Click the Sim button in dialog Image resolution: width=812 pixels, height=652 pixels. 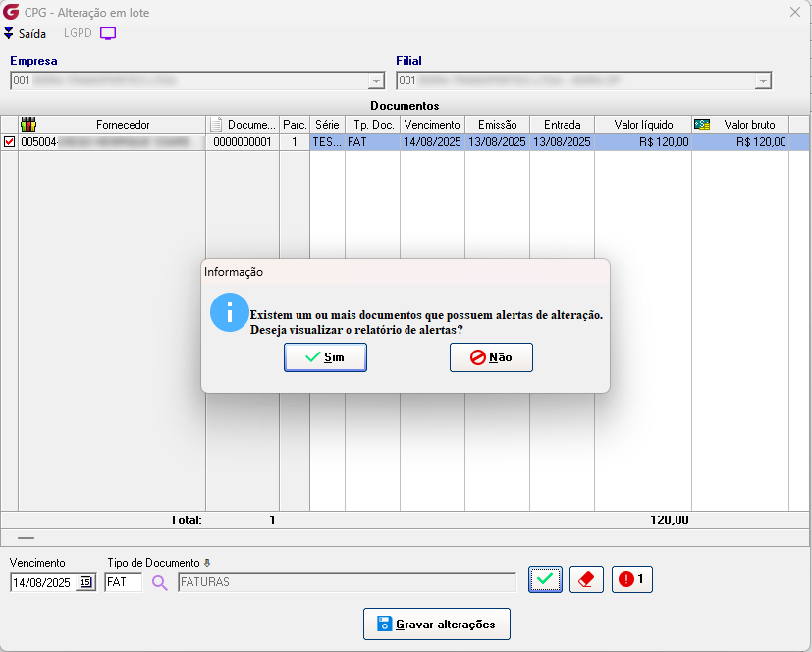pyautogui.click(x=325, y=357)
